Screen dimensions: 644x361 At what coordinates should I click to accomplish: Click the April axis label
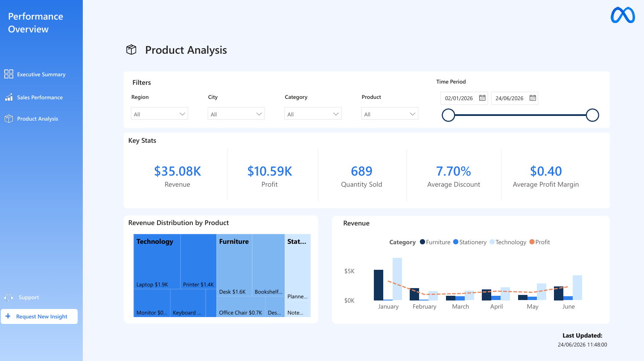[497, 306]
